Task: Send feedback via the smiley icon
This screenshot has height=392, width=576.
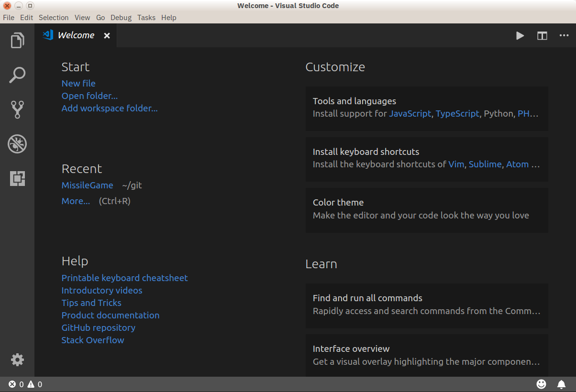Action: [x=541, y=384]
